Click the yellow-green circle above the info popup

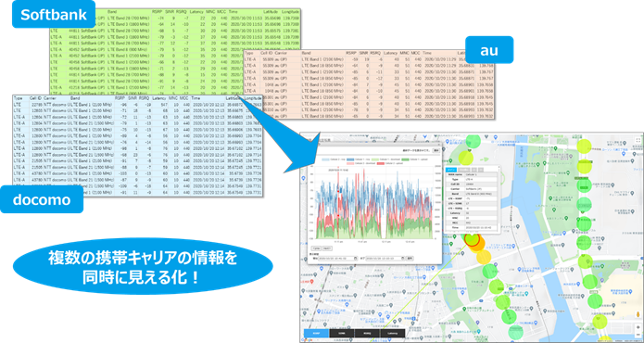pos(466,159)
